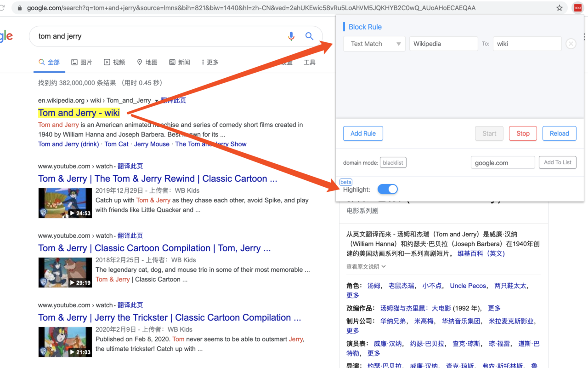Open the 视频 videos tab
This screenshot has height=368, width=588.
click(x=114, y=62)
